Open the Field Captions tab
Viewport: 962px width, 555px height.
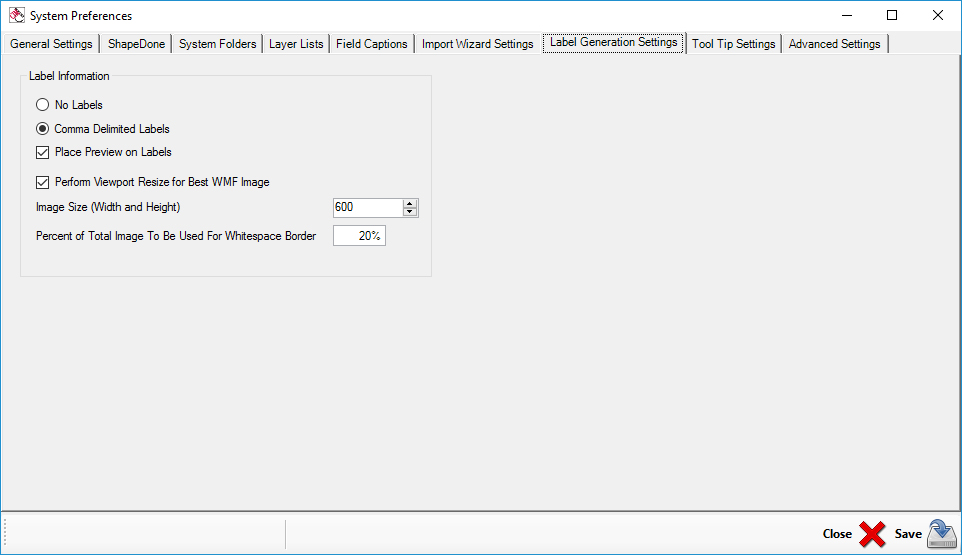click(372, 44)
